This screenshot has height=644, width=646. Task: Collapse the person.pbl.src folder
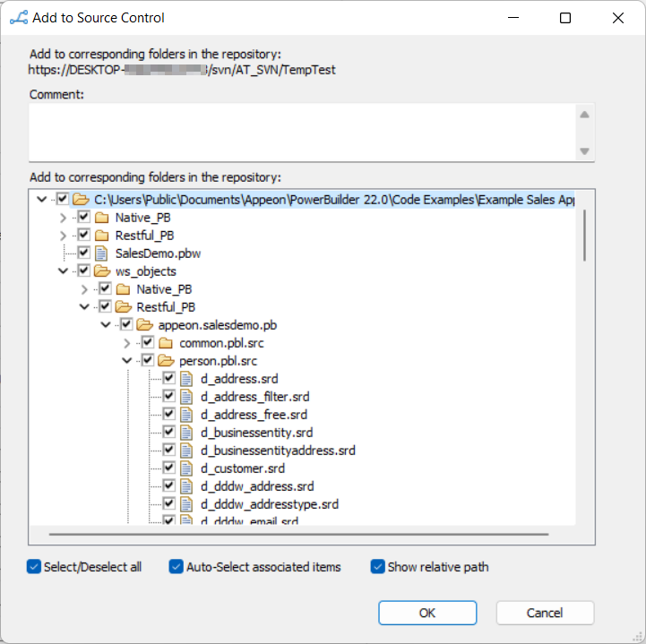(127, 361)
